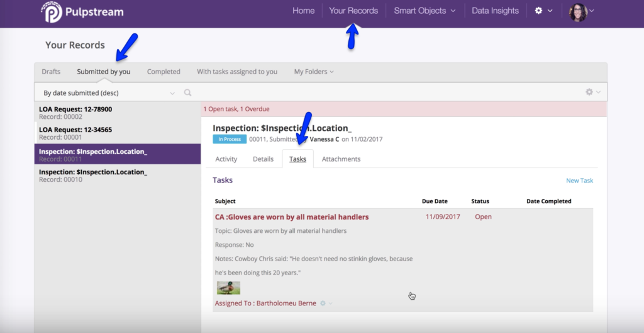Image resolution: width=644 pixels, height=333 pixels.
Task: Open the duck photo thumbnail
Action: click(228, 288)
